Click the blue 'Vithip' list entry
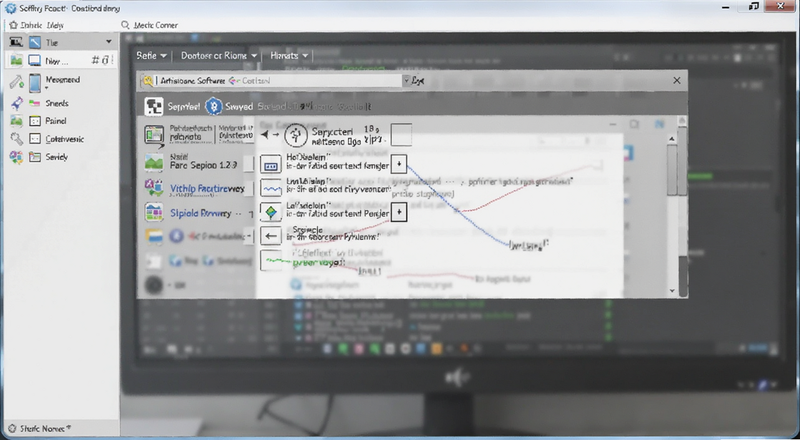 207,189
